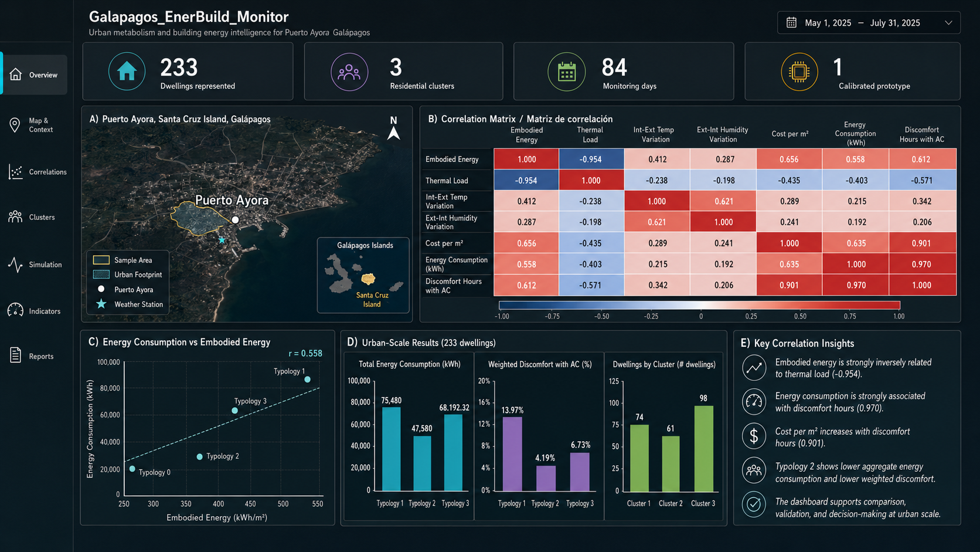Click the r = 0.558 correlation value
Viewport: 980px width, 552px height.
point(305,353)
